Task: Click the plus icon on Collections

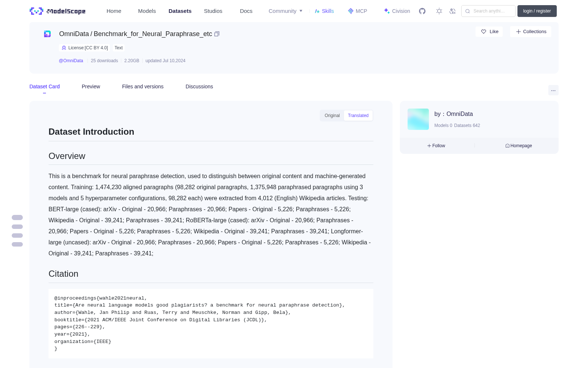Action: 519,32
